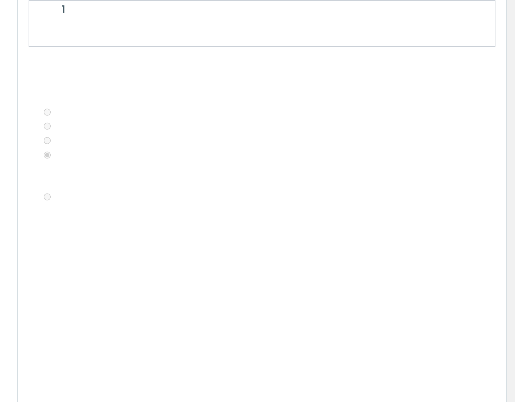Select the last, separated radio button
Viewport: 532px width, 402px height.
pos(47,197)
